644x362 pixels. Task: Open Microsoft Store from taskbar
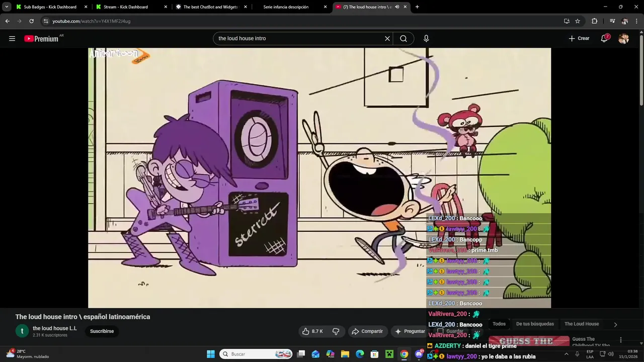coord(374,354)
